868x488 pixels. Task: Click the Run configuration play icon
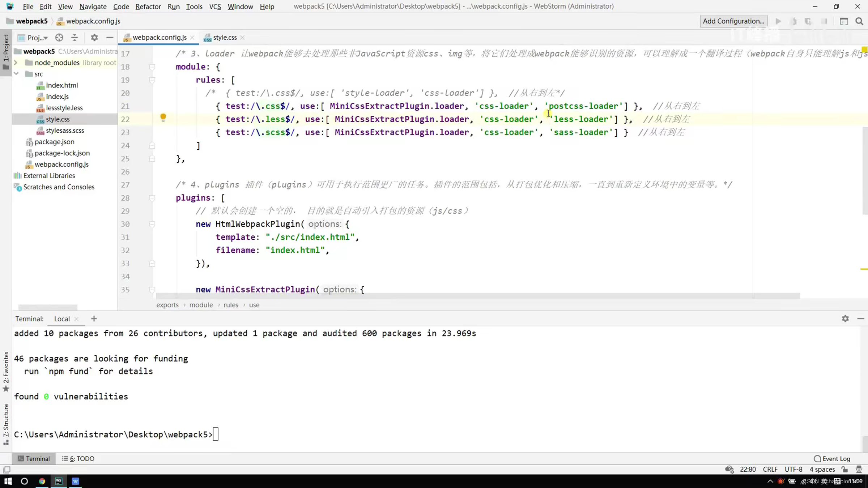pos(778,21)
